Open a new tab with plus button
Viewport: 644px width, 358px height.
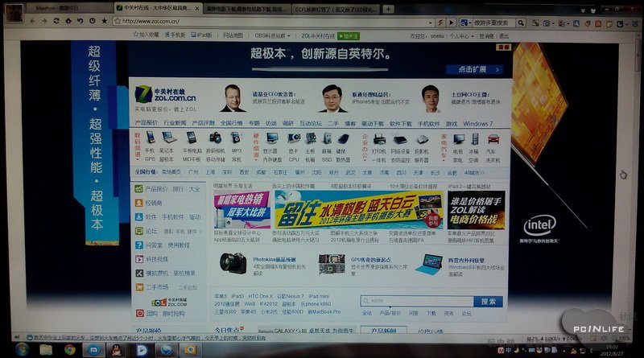pos(388,9)
